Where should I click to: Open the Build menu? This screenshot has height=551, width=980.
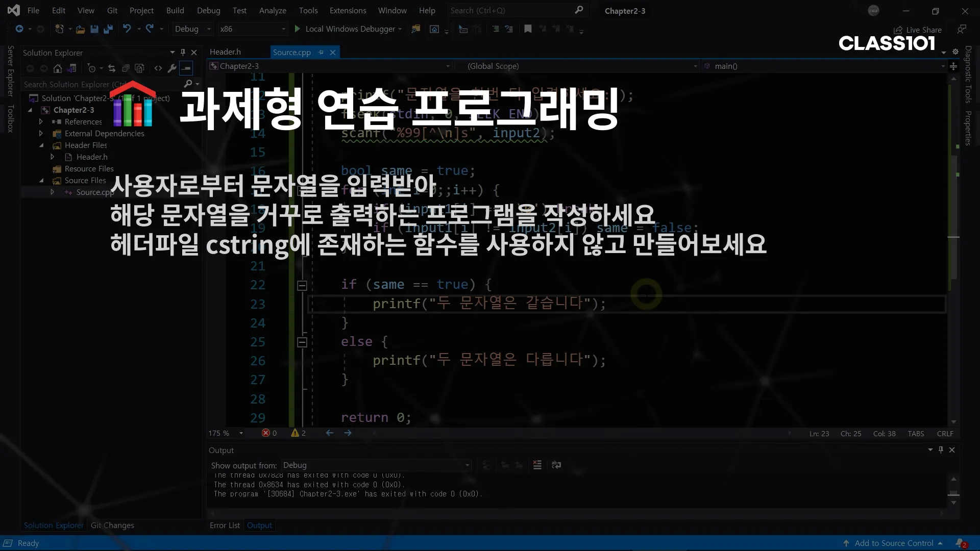175,10
